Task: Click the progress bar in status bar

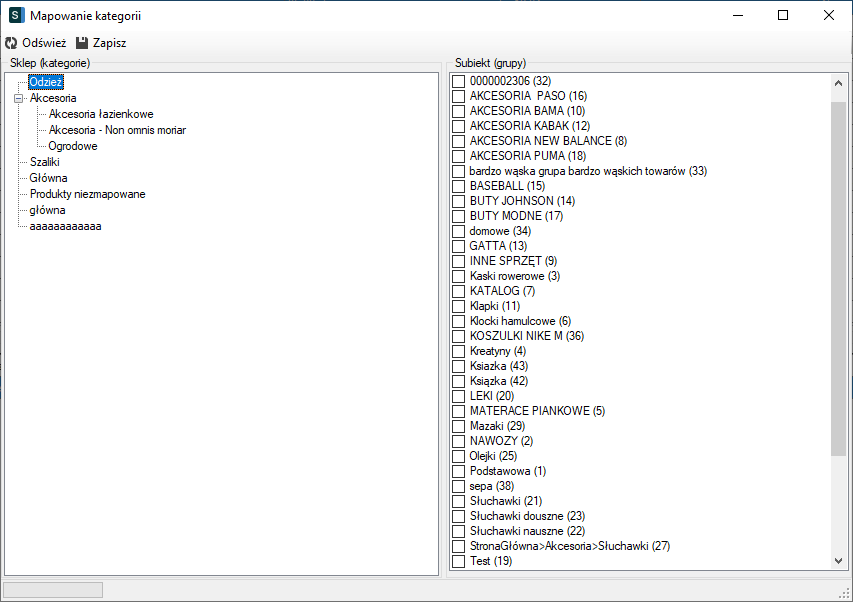Action: pos(54,590)
